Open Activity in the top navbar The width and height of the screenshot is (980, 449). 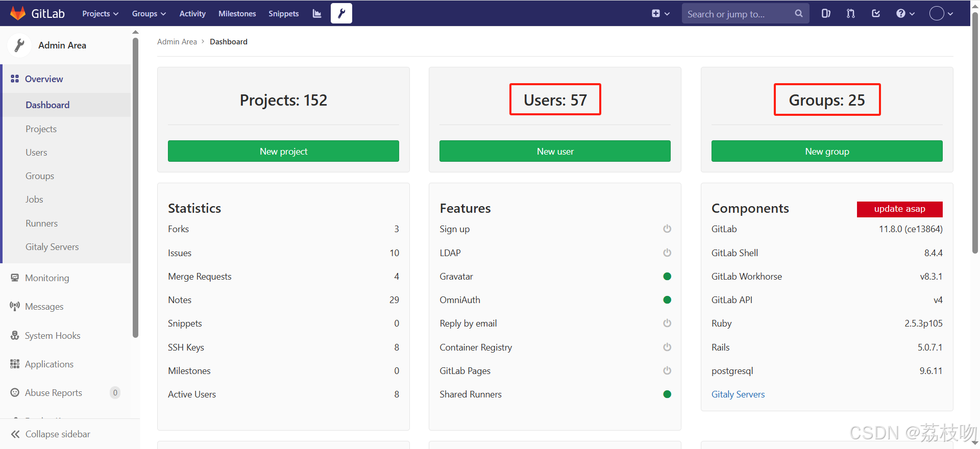(192, 14)
